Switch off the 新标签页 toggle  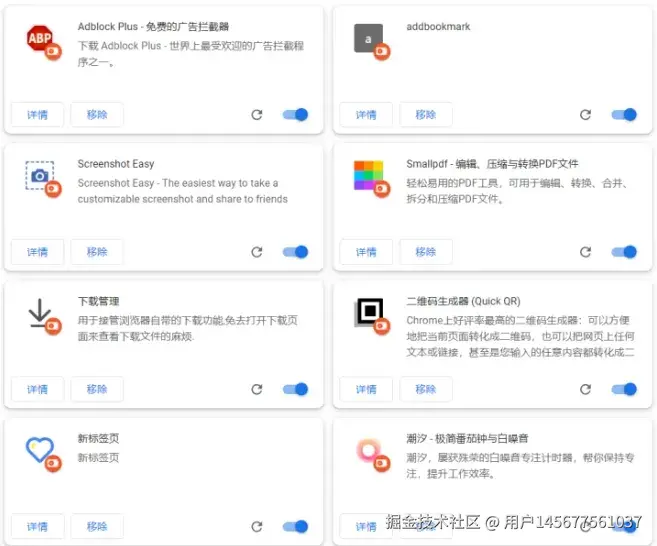click(x=295, y=526)
